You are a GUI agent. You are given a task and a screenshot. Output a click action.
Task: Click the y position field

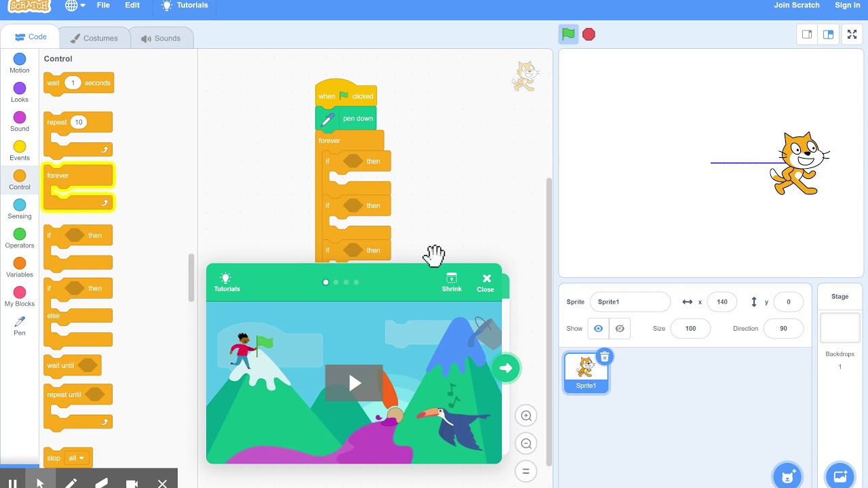(x=788, y=302)
